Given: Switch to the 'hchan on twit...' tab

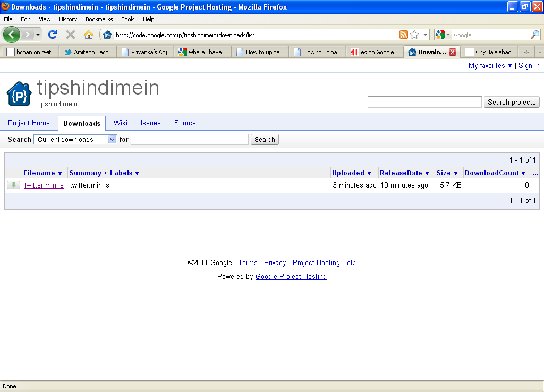Looking at the screenshot, I should 30,52.
